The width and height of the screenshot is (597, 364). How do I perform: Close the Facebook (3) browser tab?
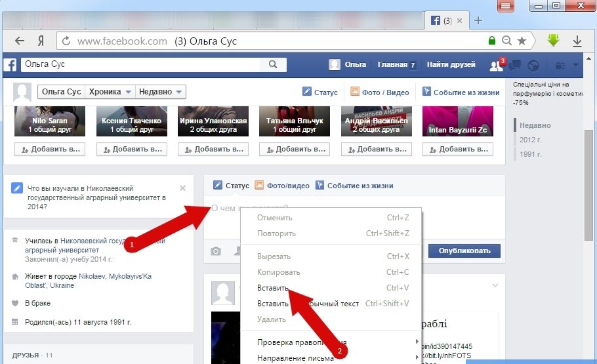point(459,20)
